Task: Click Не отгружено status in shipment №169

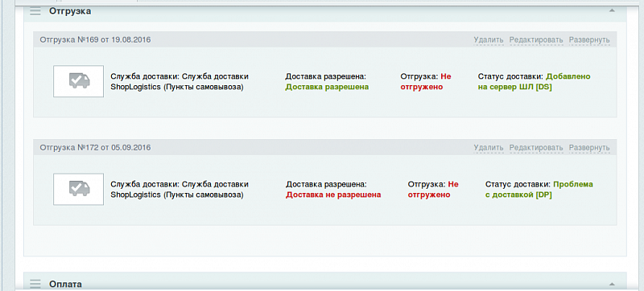Action: 426,82
